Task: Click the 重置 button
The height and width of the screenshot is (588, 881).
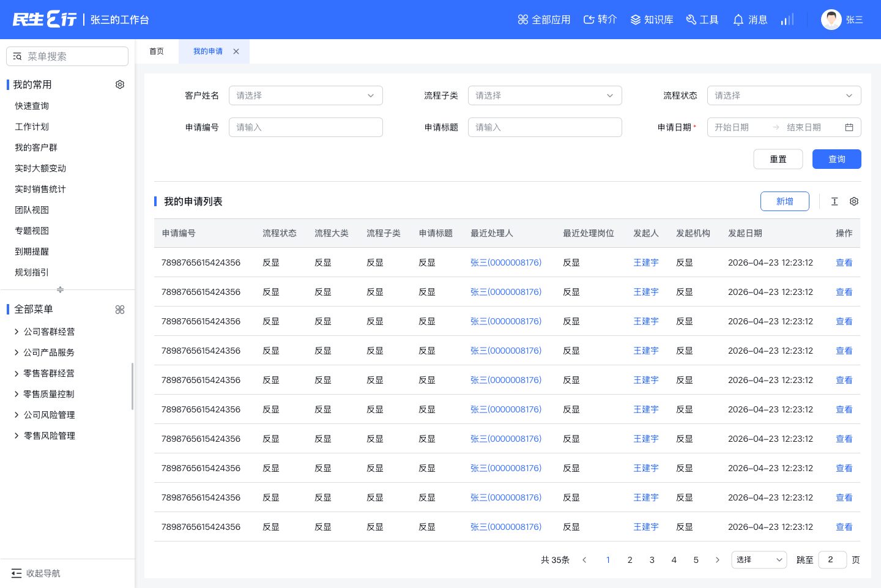Action: click(x=778, y=159)
